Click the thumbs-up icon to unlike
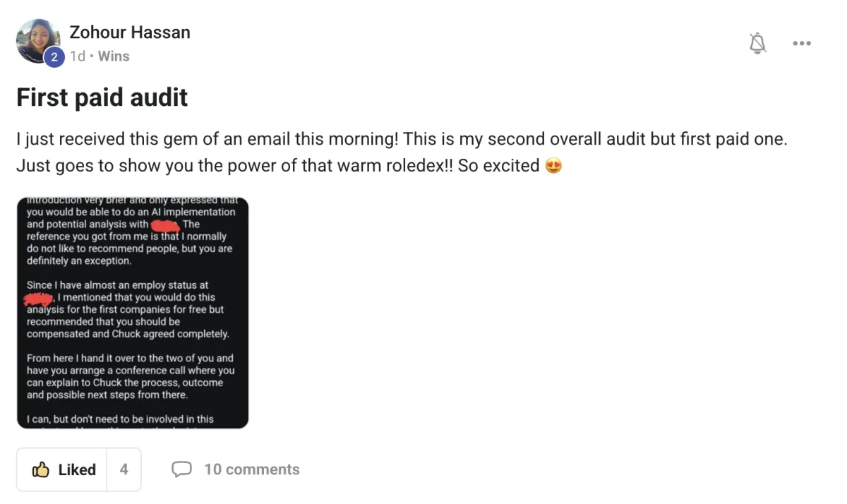Viewport: 847px width, 504px height. click(41, 469)
